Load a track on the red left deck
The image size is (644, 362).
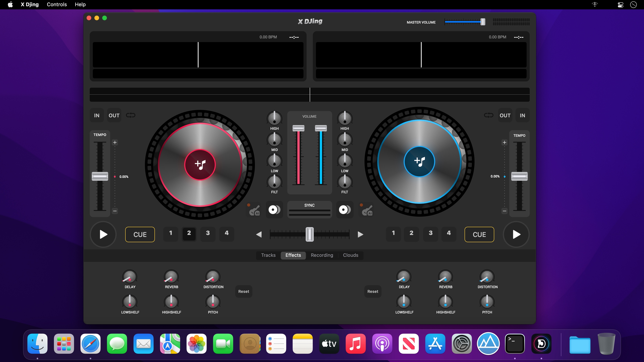point(200,165)
